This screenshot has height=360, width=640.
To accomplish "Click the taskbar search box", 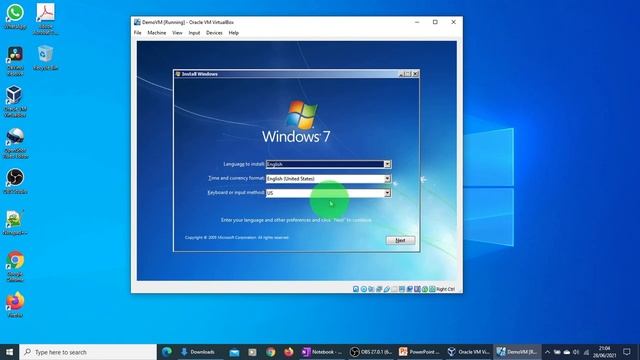I will click(88, 352).
